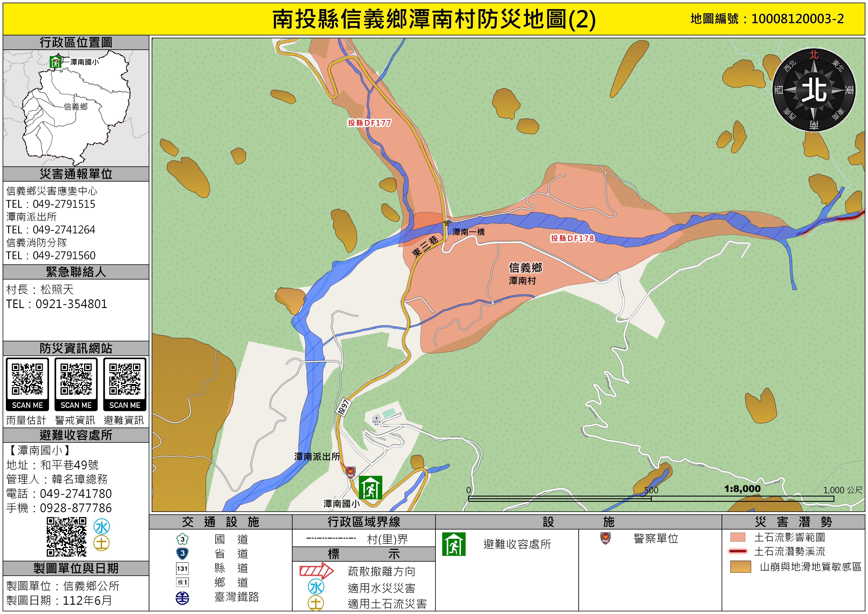
Task: Click the Taiwan Railway 臺灣鐵路 legend icon
Action: 182,598
